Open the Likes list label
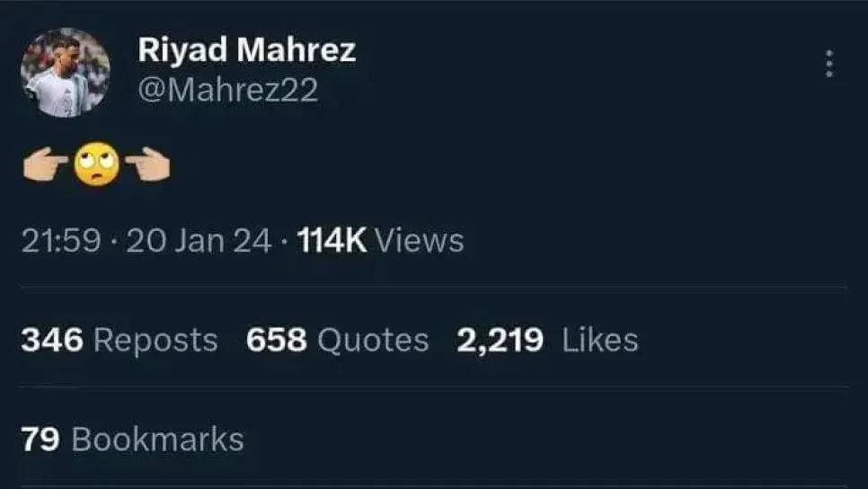This screenshot has height=489, width=868. (x=600, y=340)
